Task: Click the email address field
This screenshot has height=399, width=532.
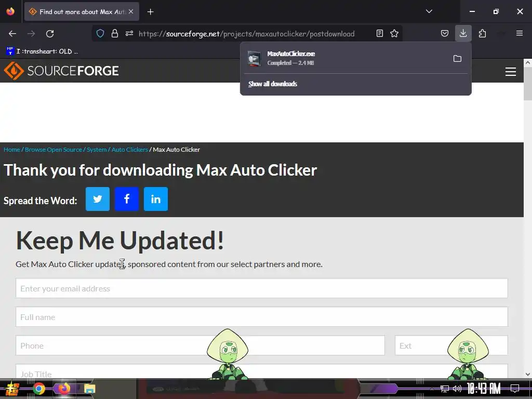Action: click(x=262, y=288)
